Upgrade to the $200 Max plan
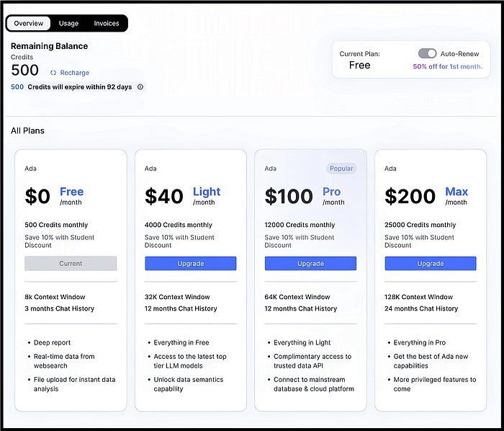Image resolution: width=504 pixels, height=431 pixels. click(431, 264)
